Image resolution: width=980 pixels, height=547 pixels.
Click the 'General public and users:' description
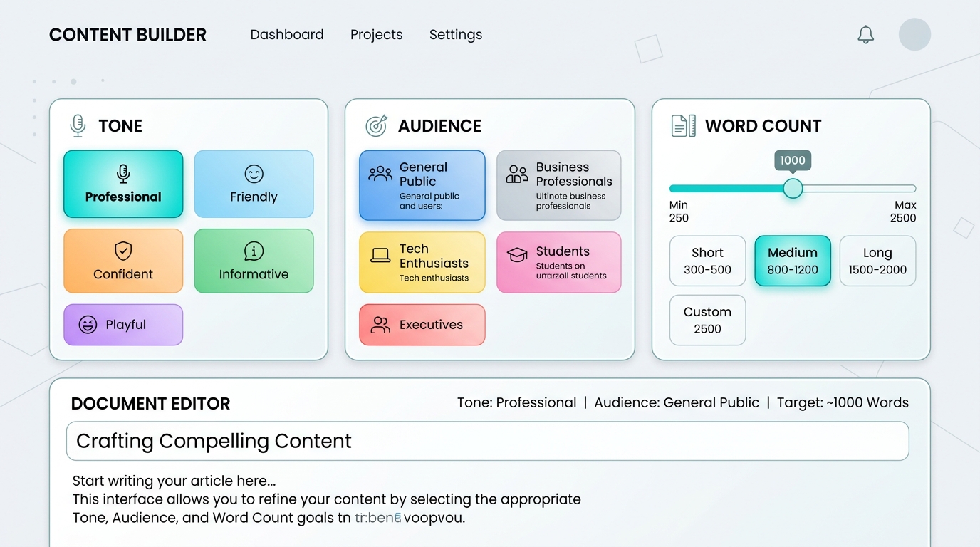click(429, 201)
